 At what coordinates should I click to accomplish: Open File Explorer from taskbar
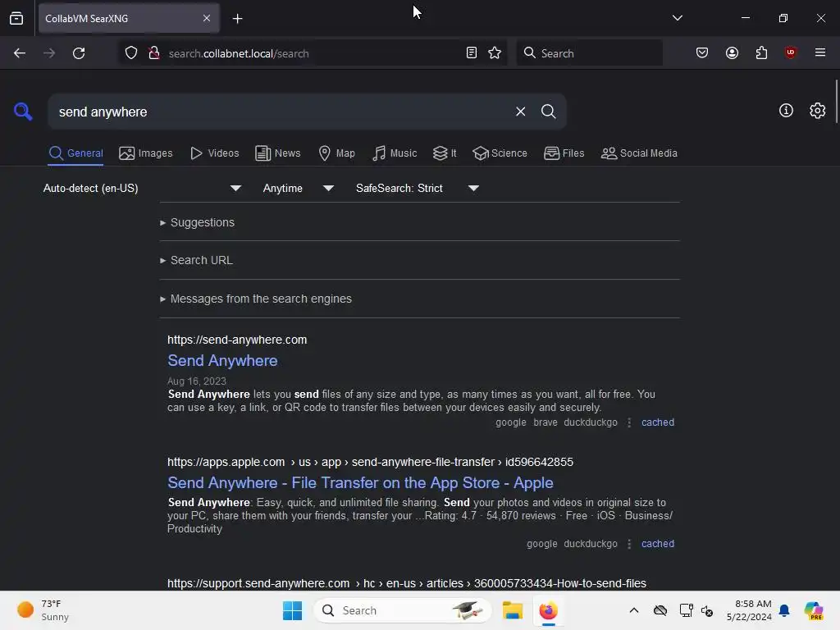(512, 610)
